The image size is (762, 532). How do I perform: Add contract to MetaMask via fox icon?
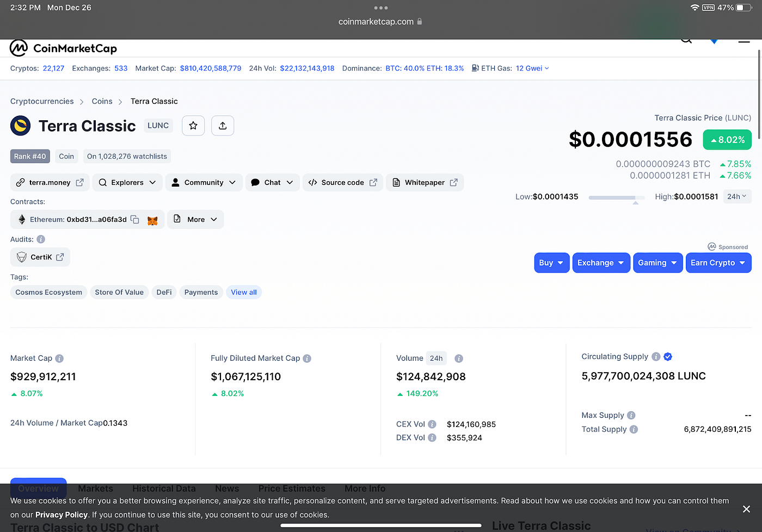pos(152,219)
